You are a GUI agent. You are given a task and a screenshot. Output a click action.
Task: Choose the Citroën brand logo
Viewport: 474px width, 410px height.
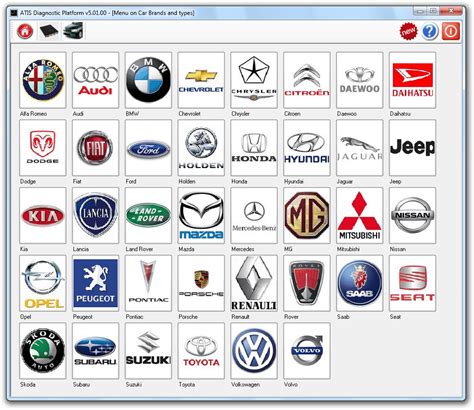pos(307,80)
